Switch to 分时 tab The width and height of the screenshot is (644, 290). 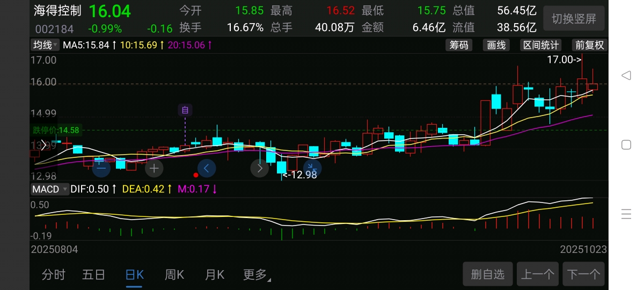pyautogui.click(x=54, y=275)
